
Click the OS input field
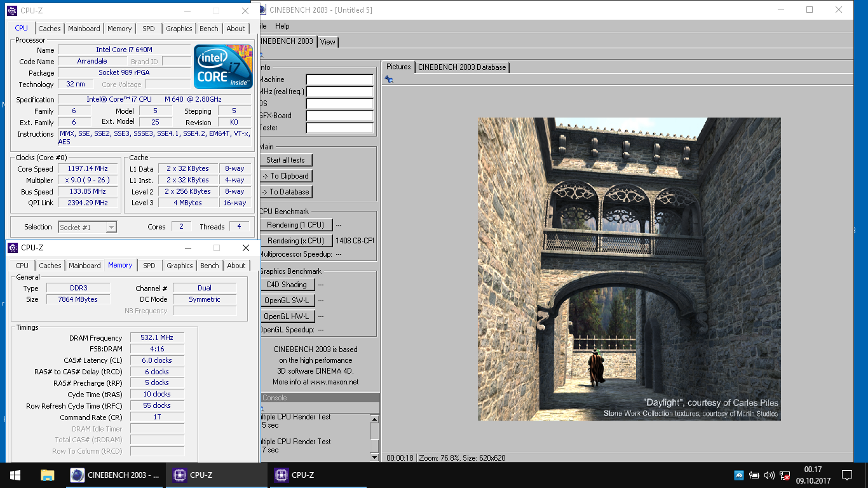[x=340, y=104]
